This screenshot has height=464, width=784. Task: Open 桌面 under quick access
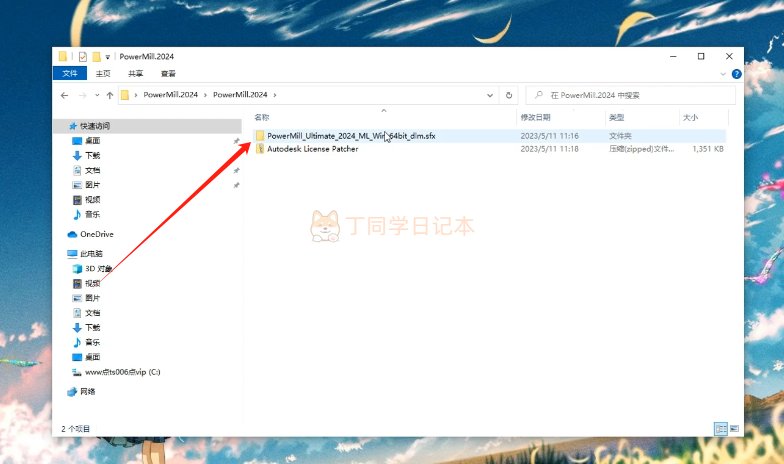(92, 140)
